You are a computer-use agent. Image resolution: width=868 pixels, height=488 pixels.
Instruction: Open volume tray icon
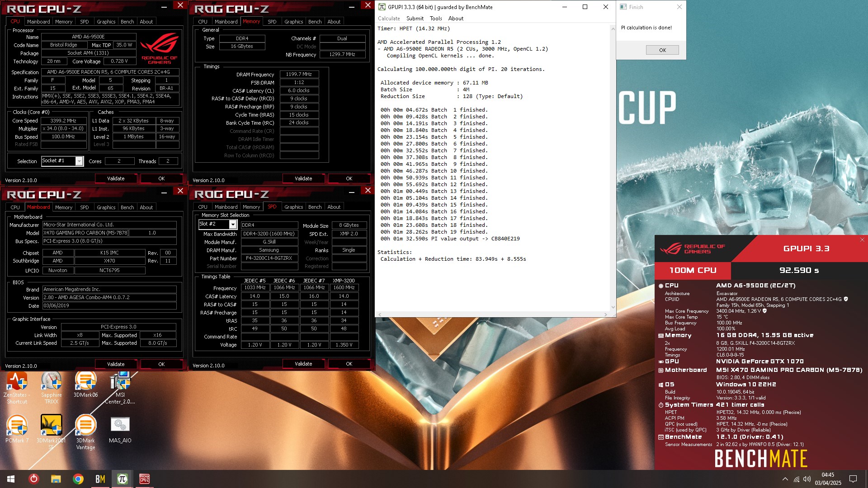tap(807, 479)
